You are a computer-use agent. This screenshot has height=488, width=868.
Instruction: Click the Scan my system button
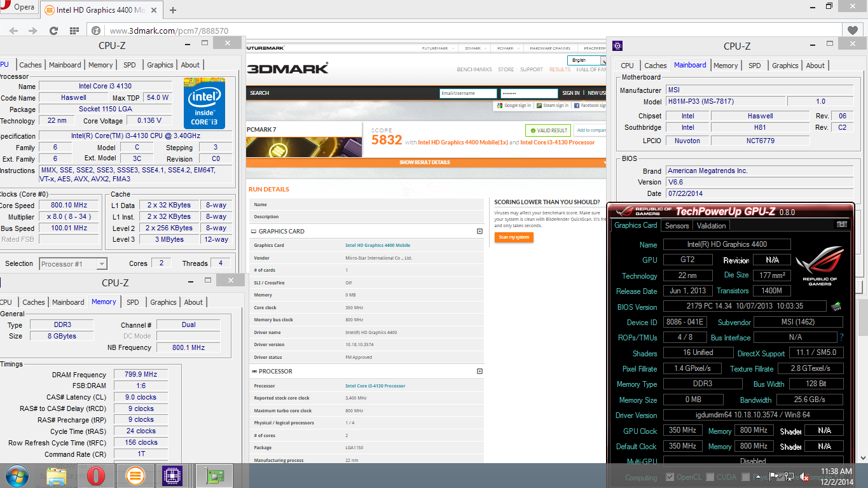514,237
